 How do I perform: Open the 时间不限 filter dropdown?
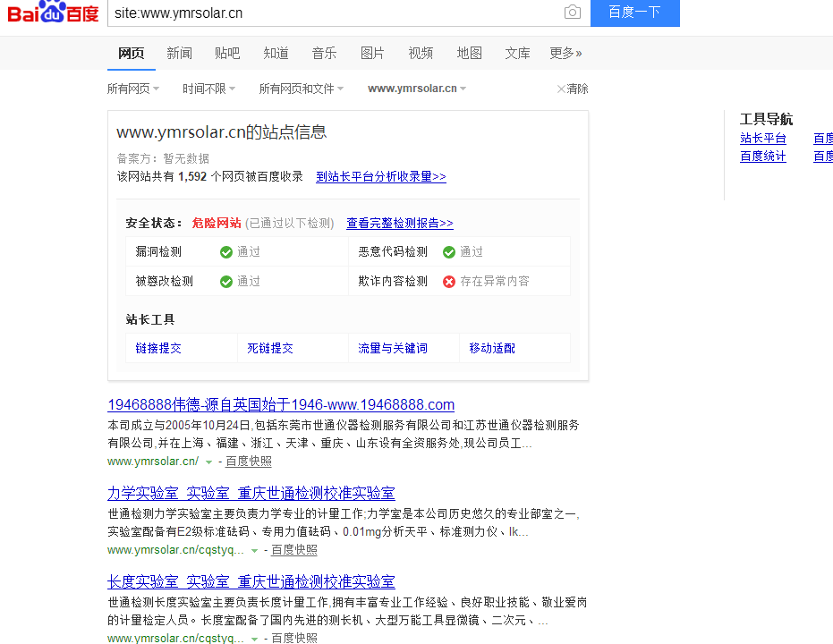coord(208,89)
